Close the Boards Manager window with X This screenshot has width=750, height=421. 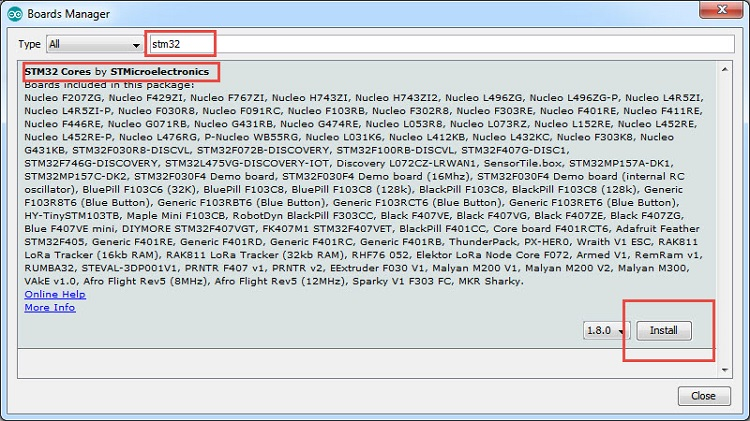(722, 10)
